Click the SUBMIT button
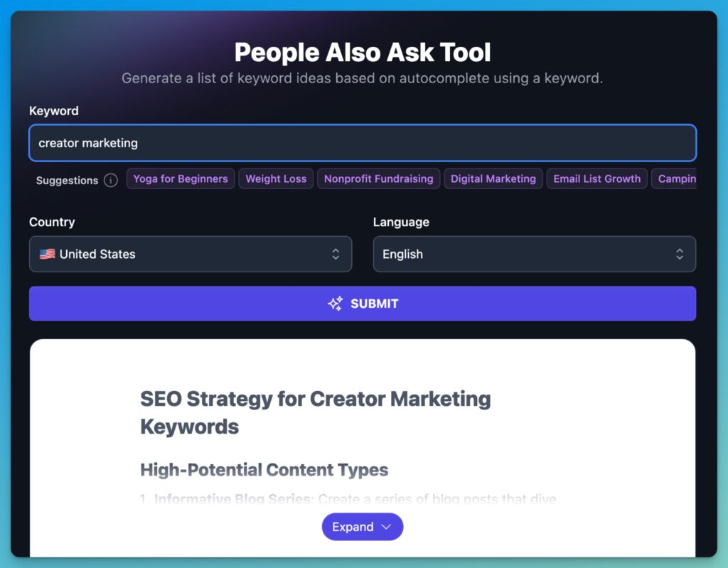Viewport: 728px width, 568px height. 363,303
